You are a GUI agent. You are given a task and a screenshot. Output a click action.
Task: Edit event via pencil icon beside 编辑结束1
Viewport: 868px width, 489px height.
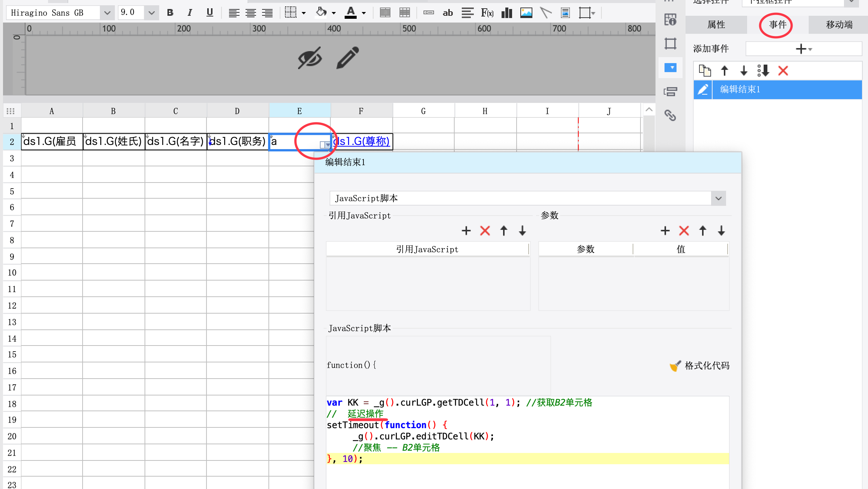[x=703, y=89]
